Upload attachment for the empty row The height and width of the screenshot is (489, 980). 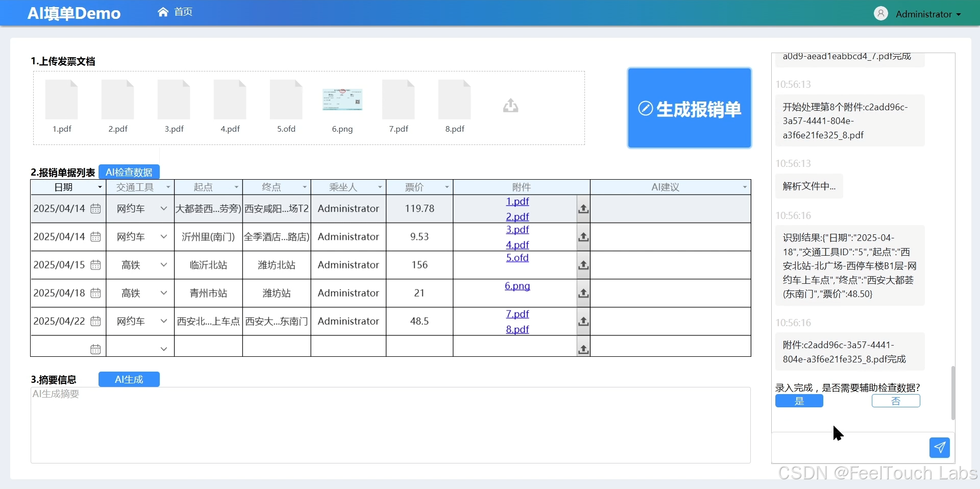tap(583, 349)
